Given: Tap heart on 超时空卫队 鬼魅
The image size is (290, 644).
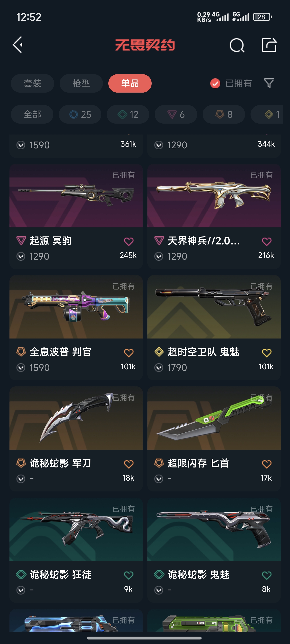Looking at the screenshot, I should (266, 353).
